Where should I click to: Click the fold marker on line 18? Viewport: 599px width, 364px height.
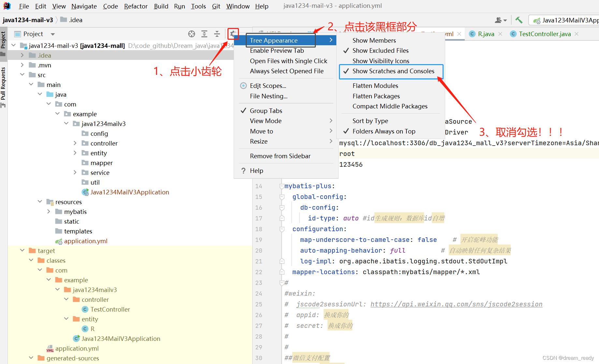pos(282,229)
